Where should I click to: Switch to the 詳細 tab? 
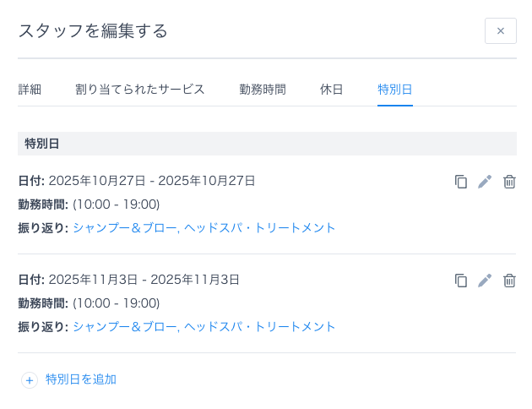tap(30, 90)
